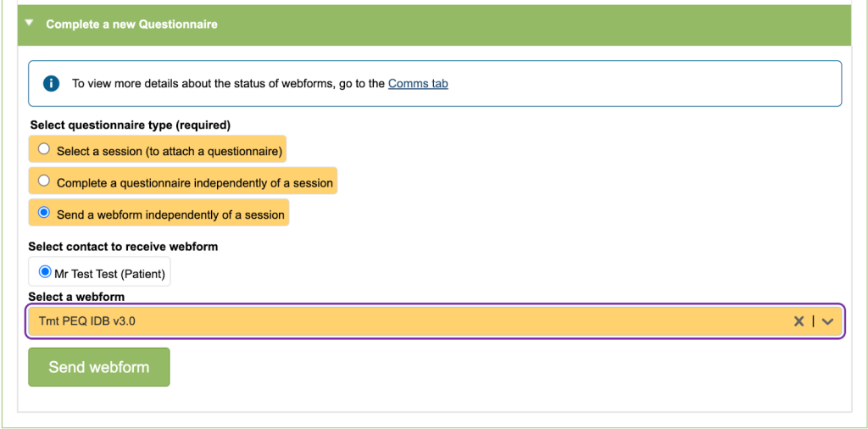Select the 'Select a session' radio button
Image resolution: width=868 pixels, height=429 pixels.
tap(44, 149)
